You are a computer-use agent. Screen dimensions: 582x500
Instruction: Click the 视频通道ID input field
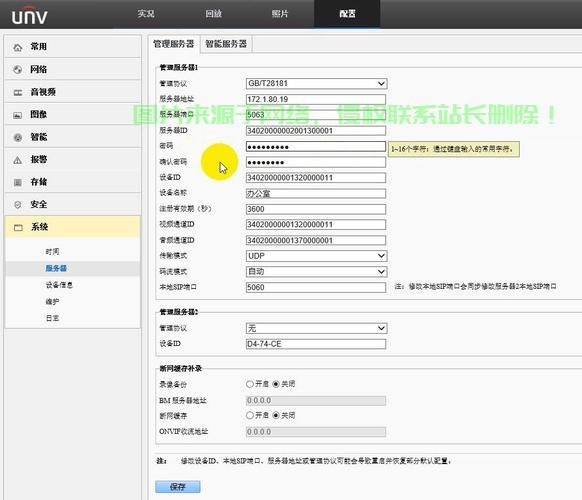[x=315, y=225]
